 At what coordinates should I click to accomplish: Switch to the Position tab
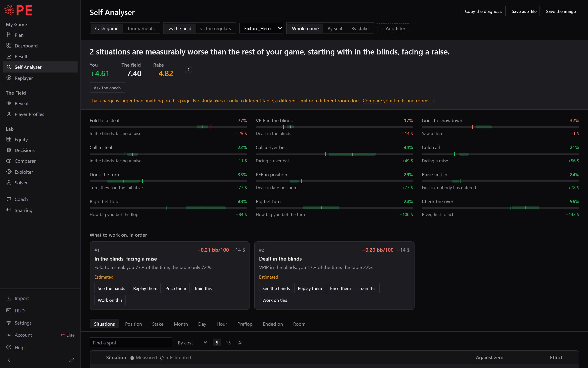pos(133,324)
